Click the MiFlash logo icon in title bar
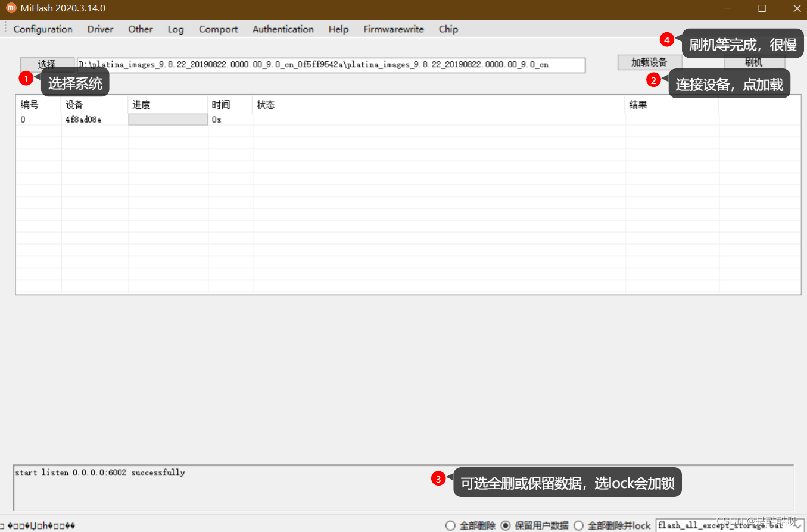Viewport: 807px width, 532px height. pos(11,8)
